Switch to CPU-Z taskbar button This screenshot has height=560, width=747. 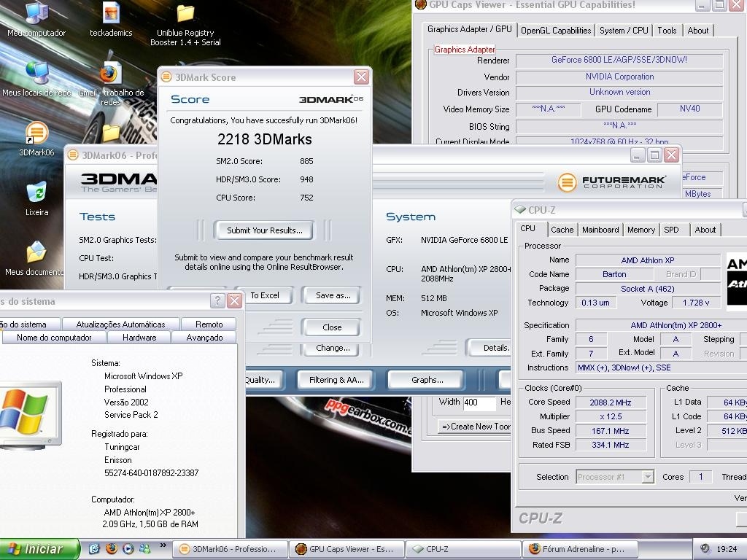463,549
